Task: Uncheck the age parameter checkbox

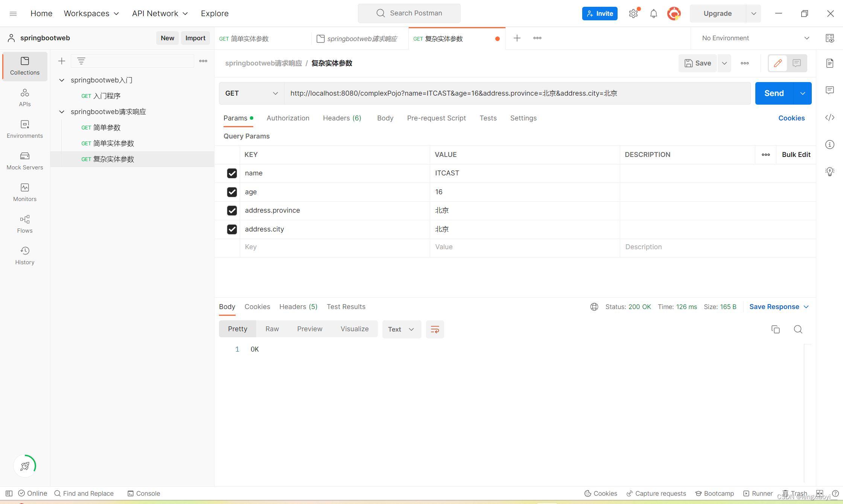Action: click(232, 192)
